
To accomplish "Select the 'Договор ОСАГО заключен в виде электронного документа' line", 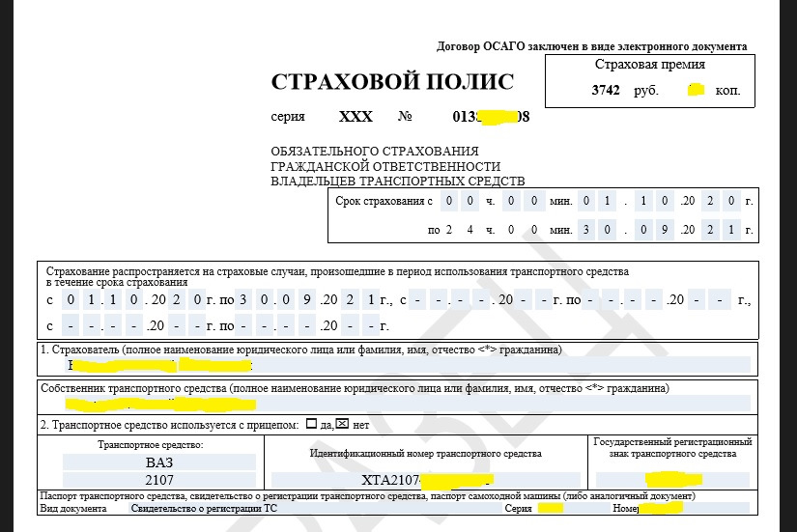I will 591,46.
